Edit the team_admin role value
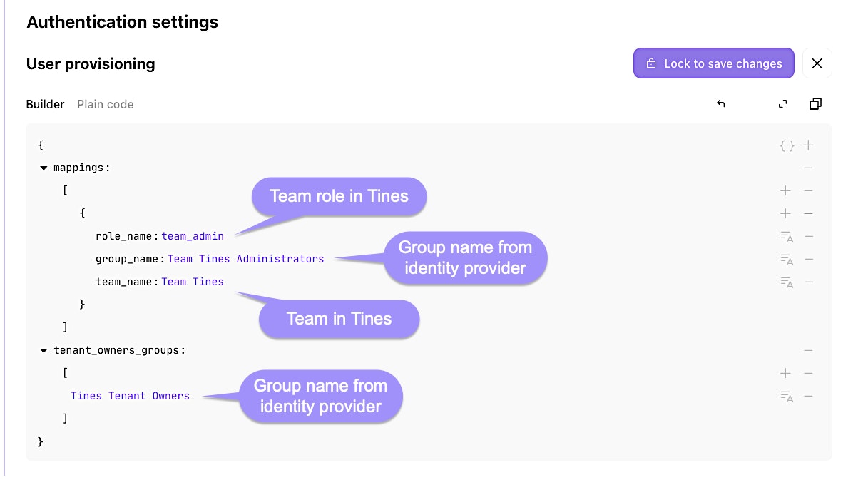The image size is (868, 480). 193,236
